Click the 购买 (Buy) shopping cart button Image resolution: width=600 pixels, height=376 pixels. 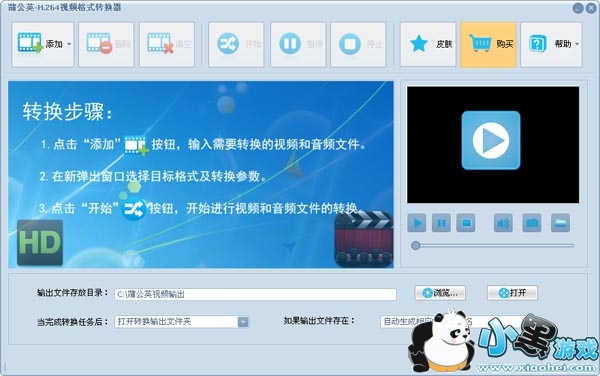click(x=488, y=44)
